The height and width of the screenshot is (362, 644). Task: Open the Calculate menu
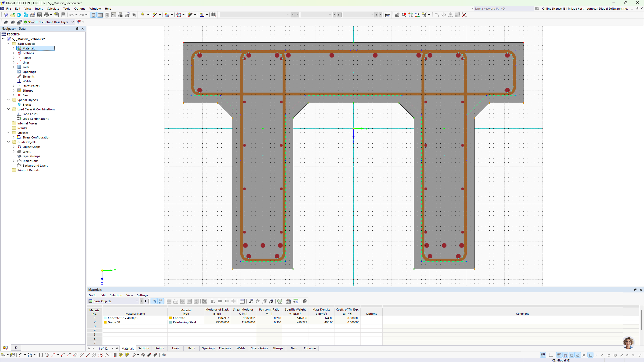point(53,8)
